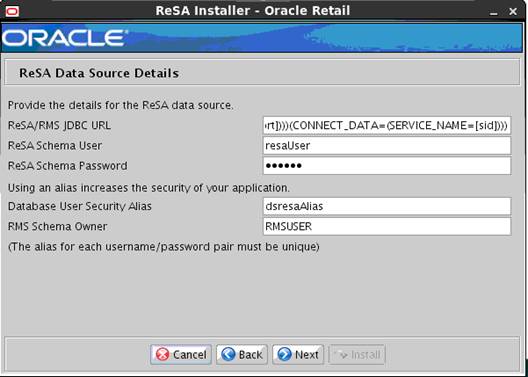This screenshot has width=528, height=377.
Task: Click the RMS Schema Owner field with RMSUSER
Action: (387, 227)
